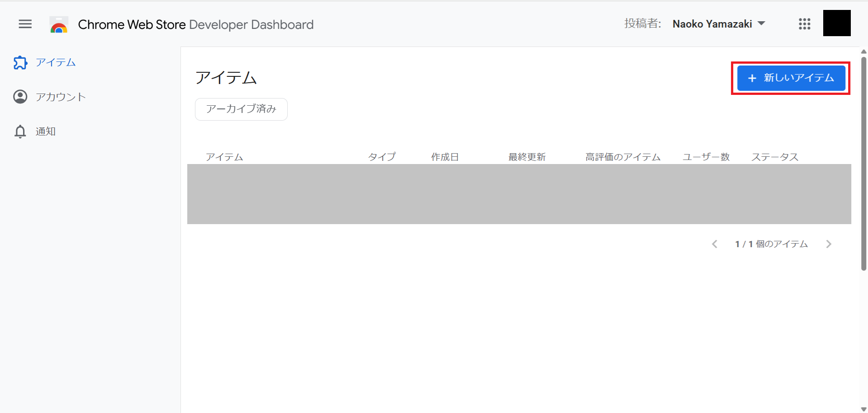The height and width of the screenshot is (413, 868).
Task: Click the plus icon for new item
Action: pyautogui.click(x=752, y=78)
